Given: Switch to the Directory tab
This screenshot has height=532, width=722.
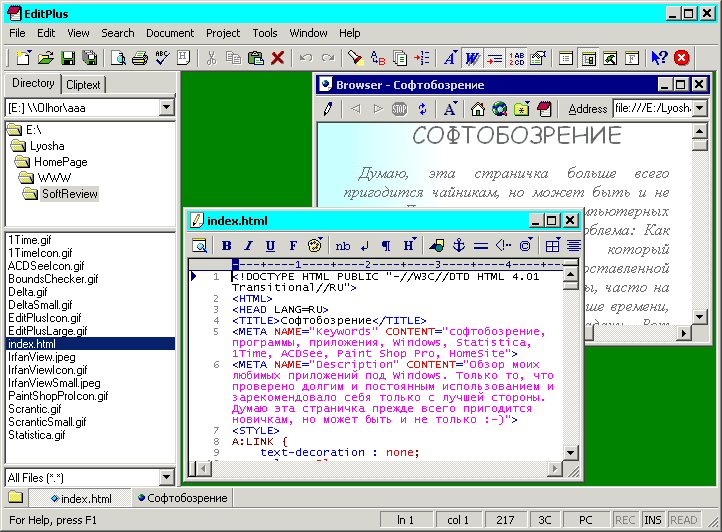Looking at the screenshot, I should point(33,83).
